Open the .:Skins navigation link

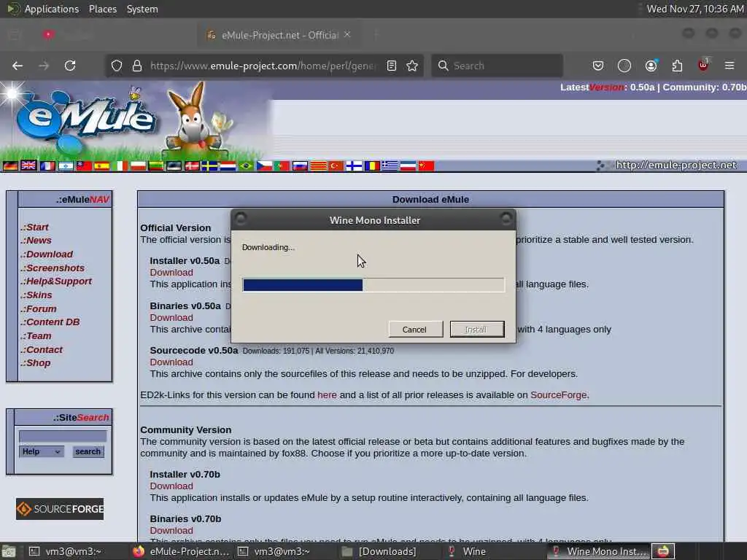(36, 295)
